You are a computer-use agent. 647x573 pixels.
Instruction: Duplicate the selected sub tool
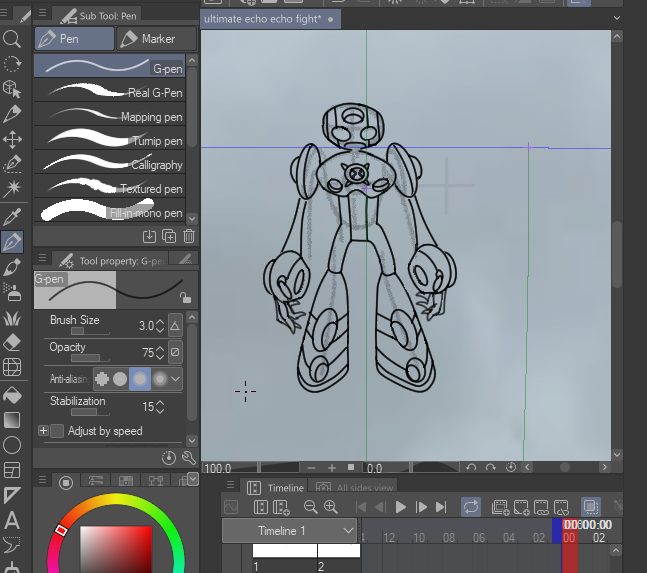(169, 236)
